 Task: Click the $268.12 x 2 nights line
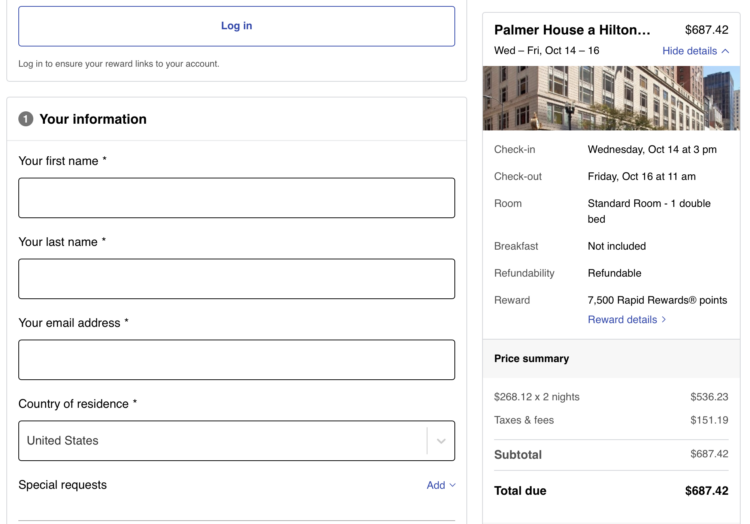(537, 397)
